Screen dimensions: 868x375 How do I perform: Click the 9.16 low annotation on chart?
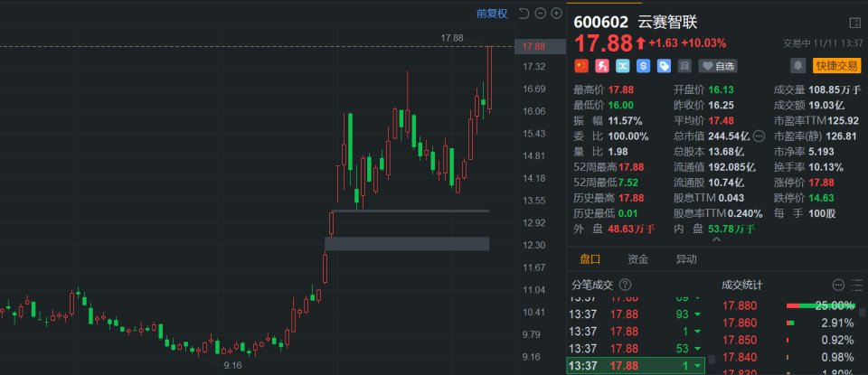tap(232, 366)
